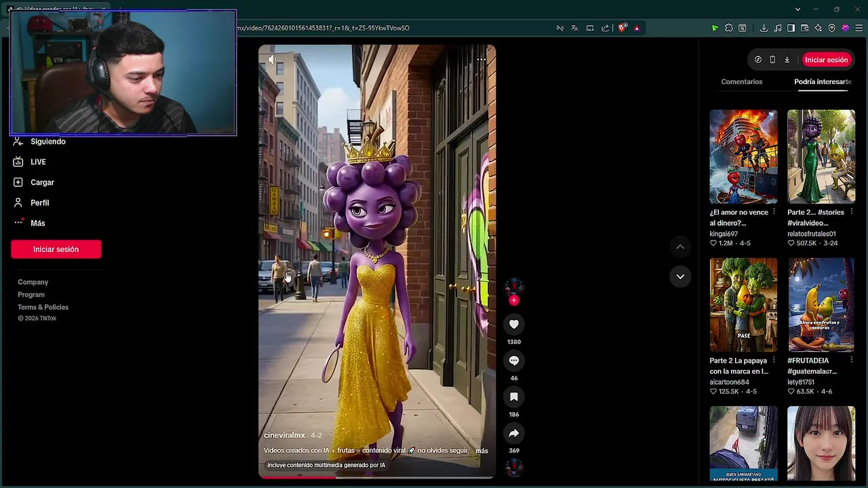Seek on the red video progress bar
868x488 pixels.
[x=377, y=476]
